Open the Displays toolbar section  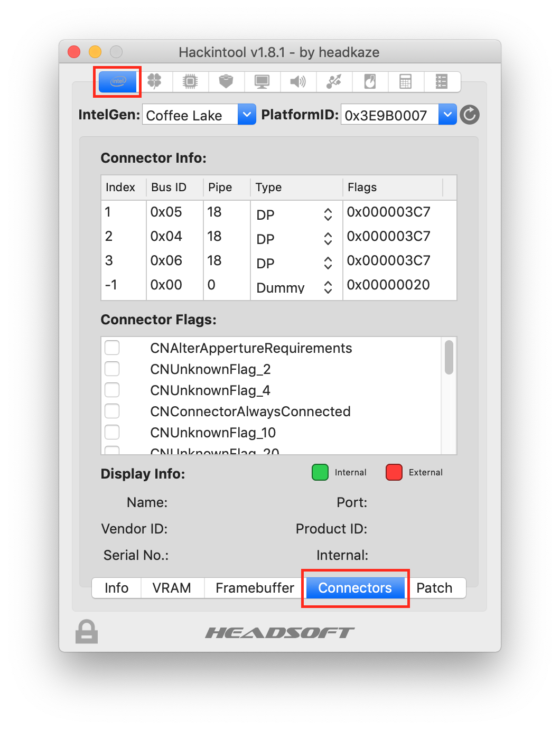point(262,82)
